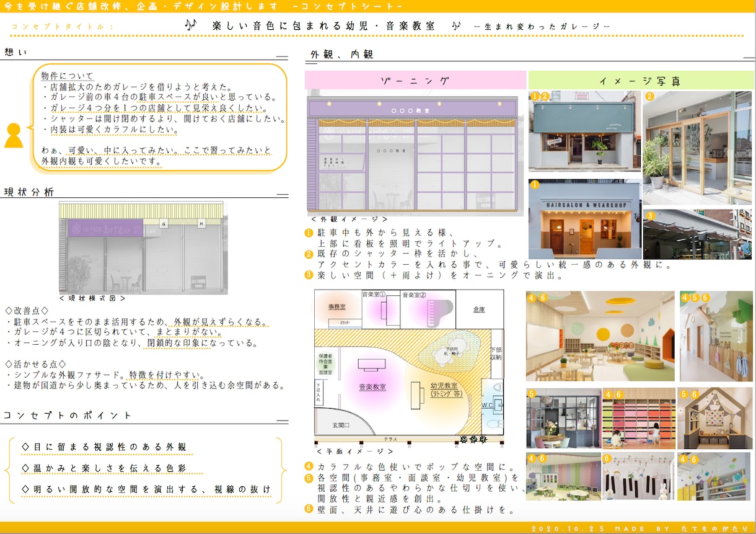Screen dimensions: 756x534
Task: Click the yellow person icon beside the speech bubble
Action: pyautogui.click(x=14, y=135)
